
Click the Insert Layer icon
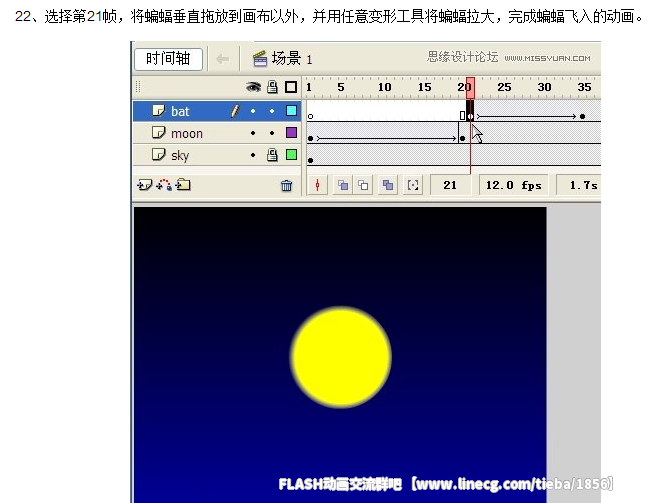(x=144, y=185)
